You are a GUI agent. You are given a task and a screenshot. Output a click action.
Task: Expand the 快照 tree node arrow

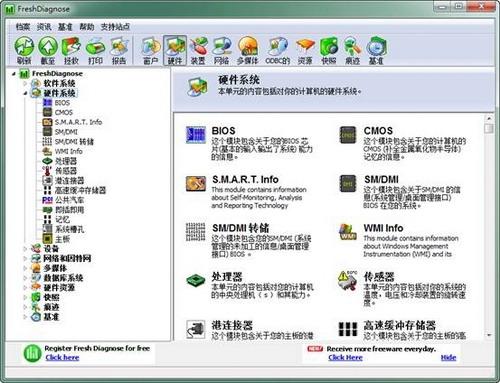coord(25,297)
